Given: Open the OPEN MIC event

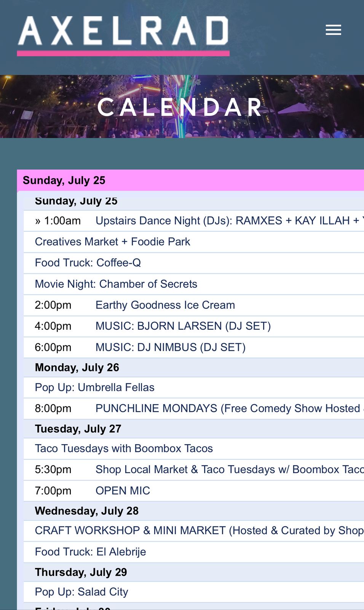Looking at the screenshot, I should (x=123, y=491).
